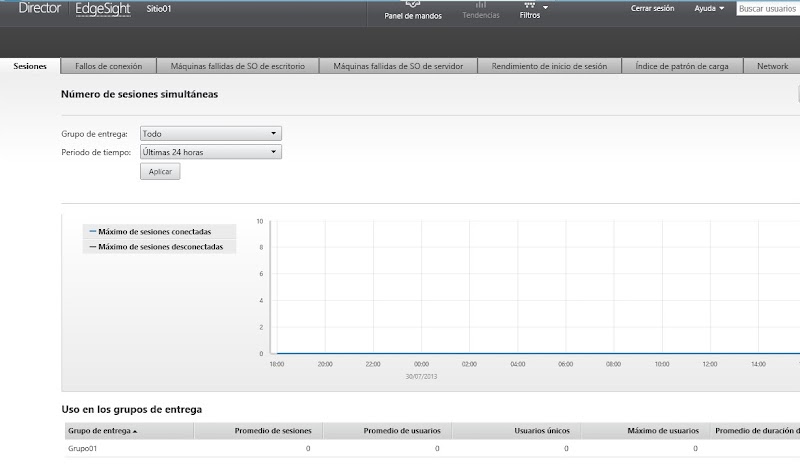The height and width of the screenshot is (471, 800).
Task: Select the Grupo01 row entry
Action: click(x=82, y=449)
